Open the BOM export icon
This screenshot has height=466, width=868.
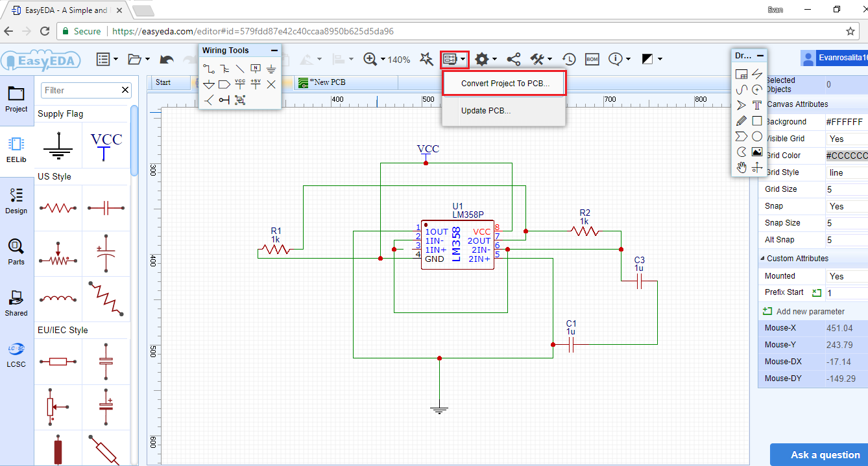coord(592,59)
